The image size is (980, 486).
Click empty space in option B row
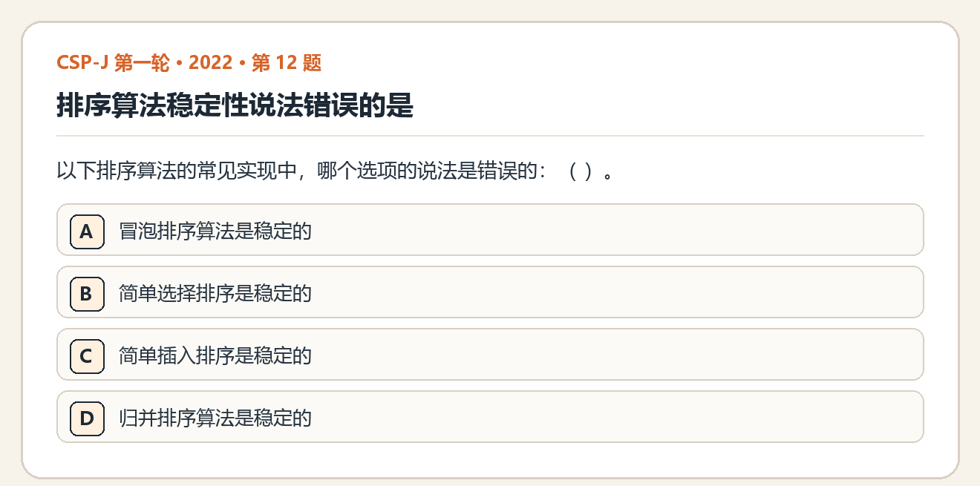point(616,294)
